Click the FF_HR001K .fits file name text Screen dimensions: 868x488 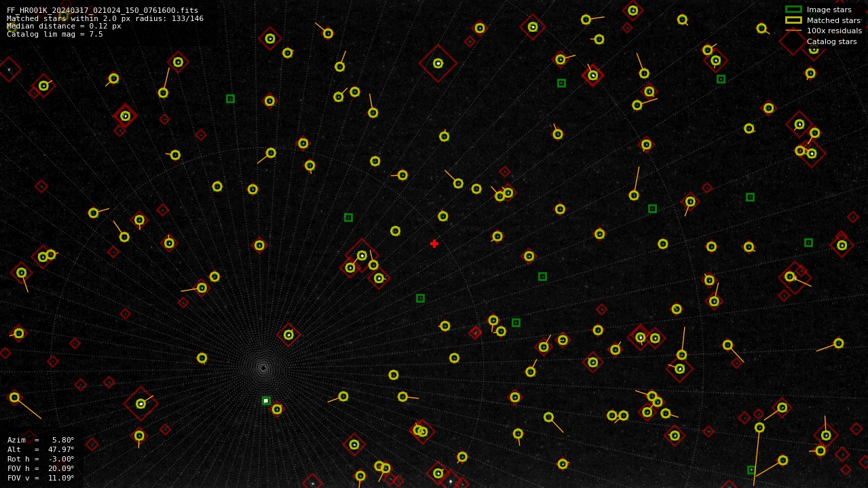pyautogui.click(x=102, y=10)
